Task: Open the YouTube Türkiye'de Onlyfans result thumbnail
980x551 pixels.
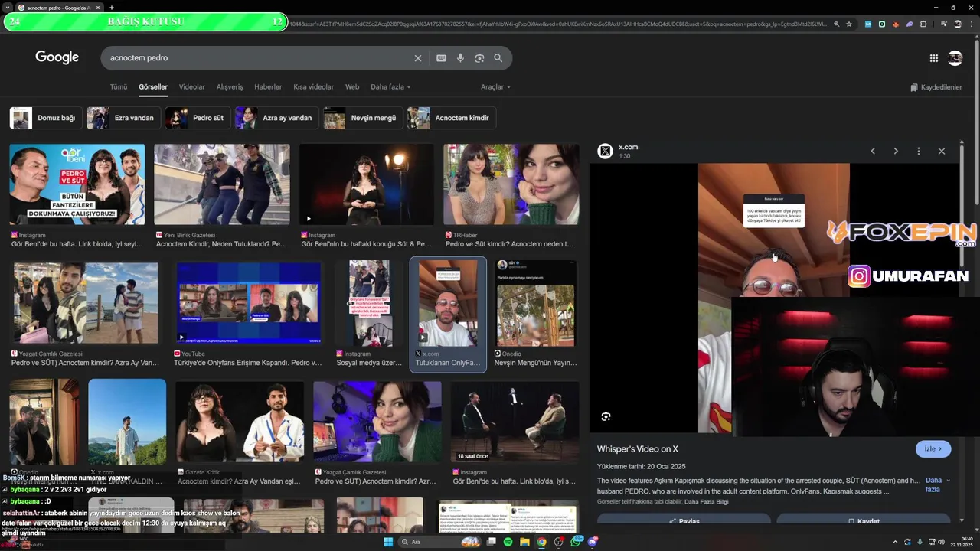Action: tap(249, 302)
